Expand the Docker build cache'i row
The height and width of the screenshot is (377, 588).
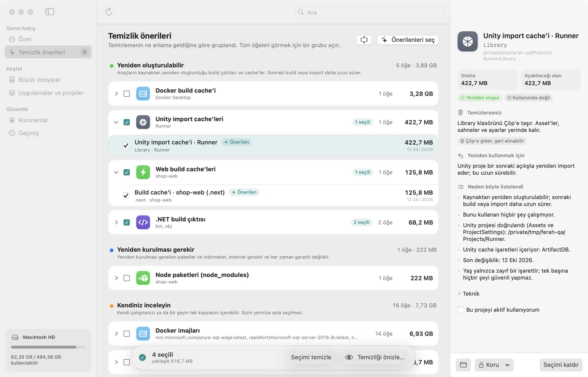pyautogui.click(x=116, y=94)
